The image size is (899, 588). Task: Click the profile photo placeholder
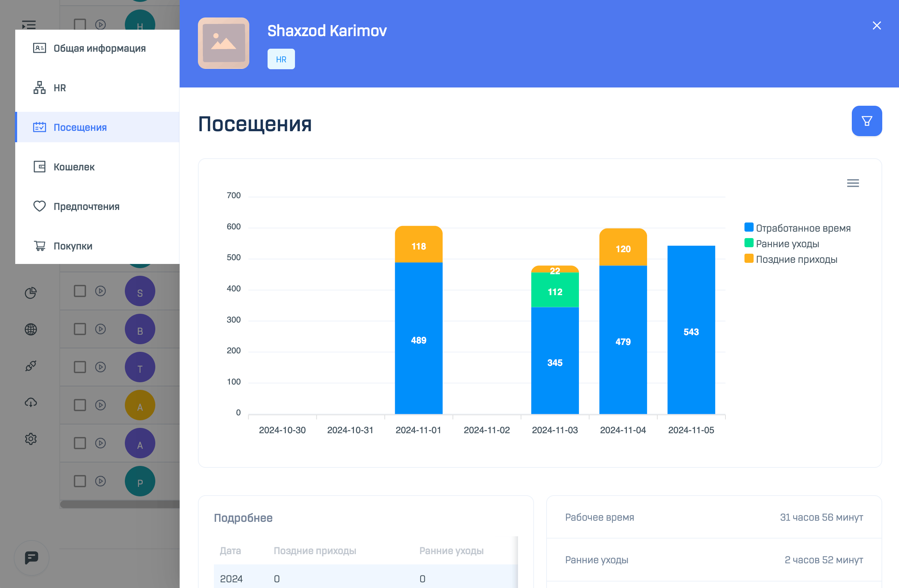(x=223, y=43)
